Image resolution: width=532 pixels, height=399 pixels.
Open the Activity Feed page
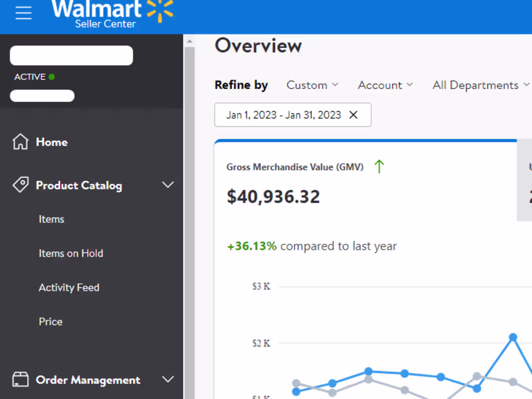pos(69,287)
